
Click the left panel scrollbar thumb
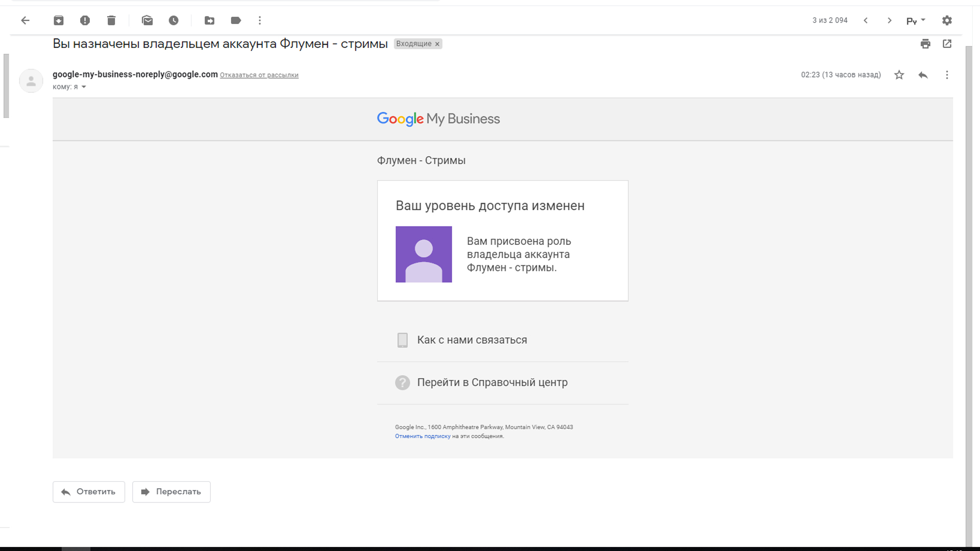click(6, 86)
